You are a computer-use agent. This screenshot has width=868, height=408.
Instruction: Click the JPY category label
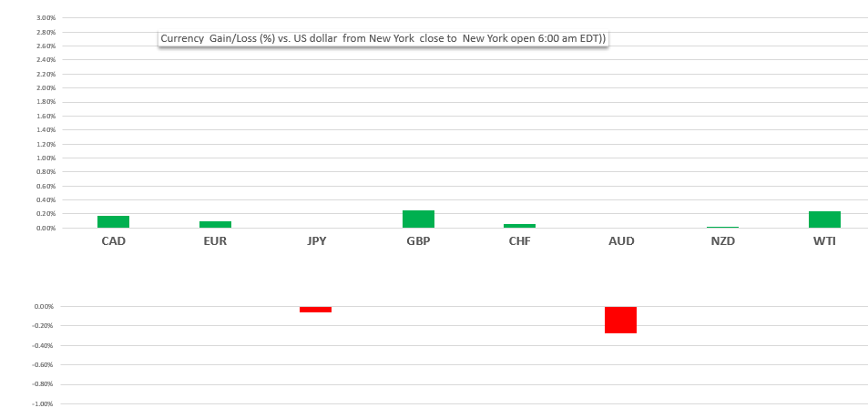point(316,241)
